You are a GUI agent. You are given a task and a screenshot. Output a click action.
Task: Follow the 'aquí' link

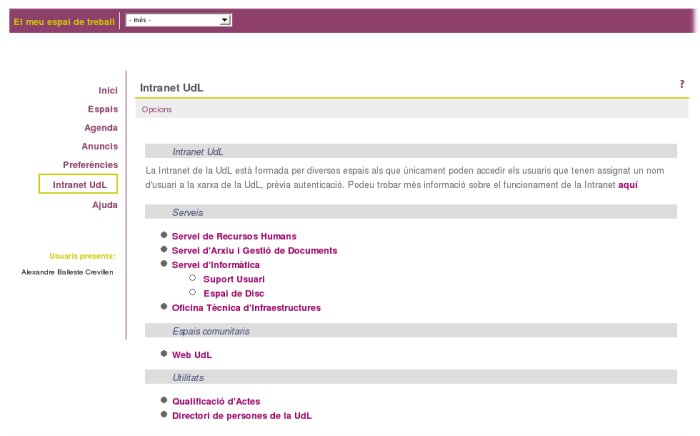(x=628, y=185)
